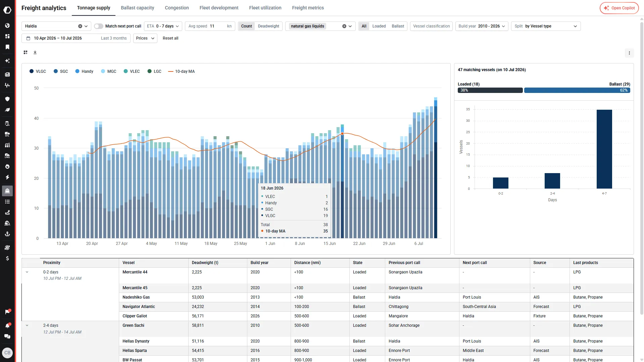The height and width of the screenshot is (362, 644).
Task: Clear the Haldia port selection
Action: point(80,26)
